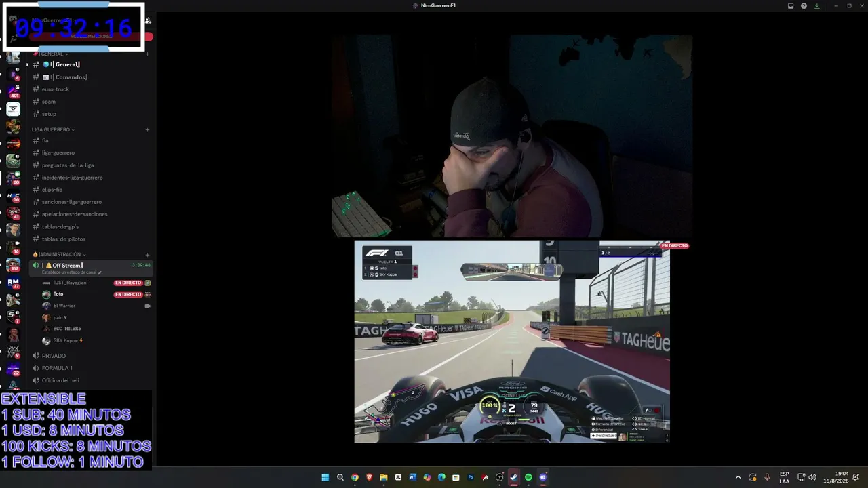
Task: Open the server with 60 notification badge
Action: [x=13, y=178]
